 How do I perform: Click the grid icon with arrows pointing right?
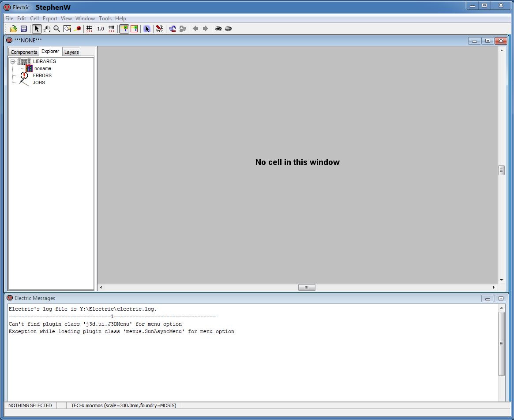click(x=89, y=29)
